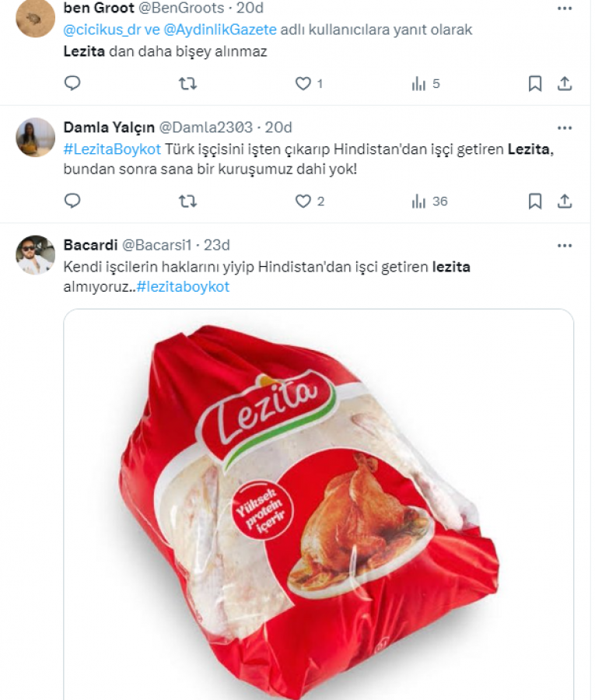Open more options on Bacardi's tweet
Image resolution: width=595 pixels, height=700 pixels.
coord(565,245)
